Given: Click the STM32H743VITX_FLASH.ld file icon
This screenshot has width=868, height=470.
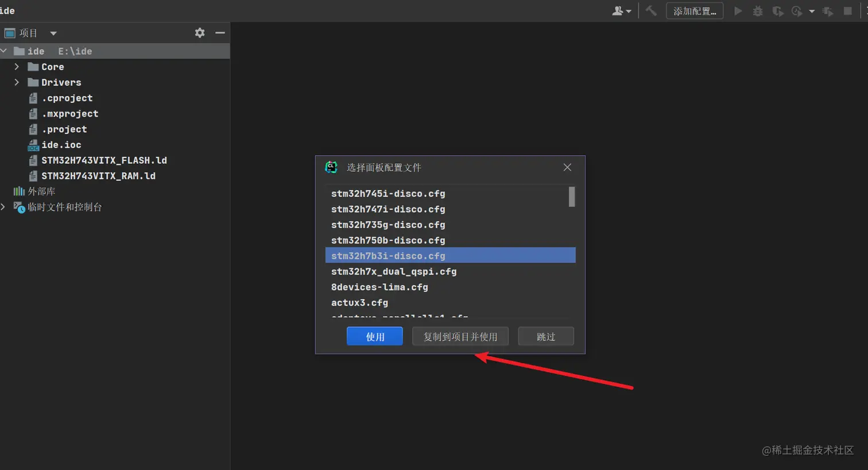Looking at the screenshot, I should (33, 160).
